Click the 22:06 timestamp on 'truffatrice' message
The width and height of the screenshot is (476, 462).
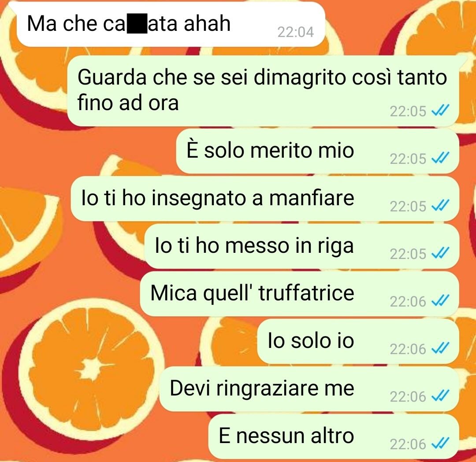tap(408, 302)
